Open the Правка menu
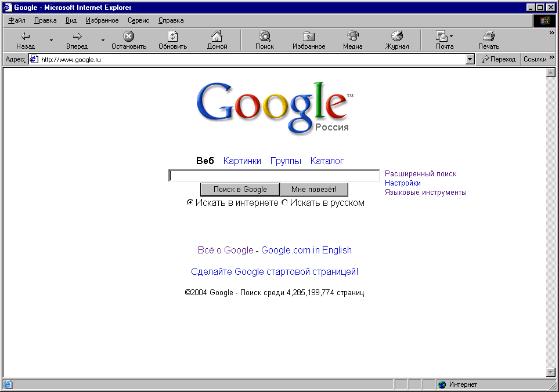The height and width of the screenshot is (392, 559). tap(45, 20)
